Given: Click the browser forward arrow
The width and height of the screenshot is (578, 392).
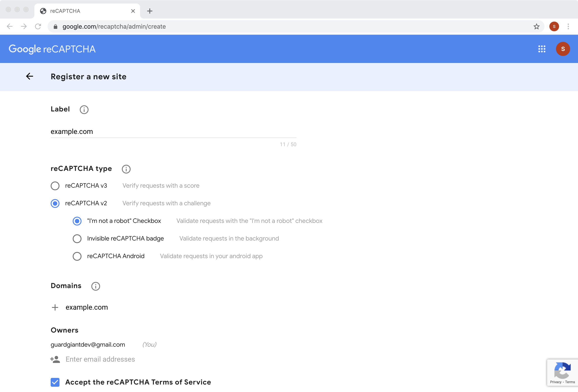Looking at the screenshot, I should point(24,26).
